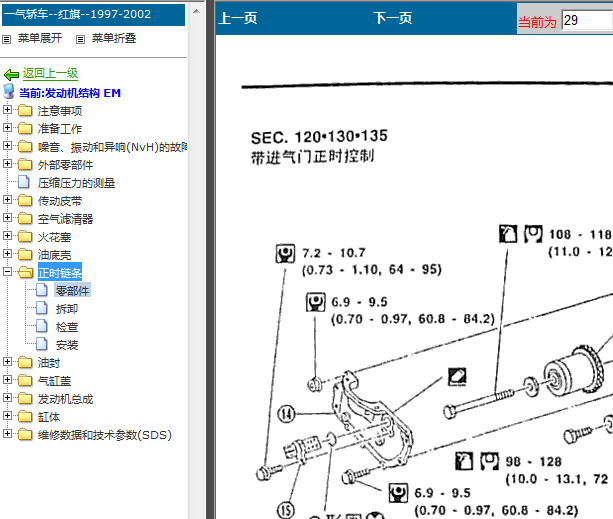Expand the 空气滤清器 tree node
The image size is (613, 519).
coord(7,218)
